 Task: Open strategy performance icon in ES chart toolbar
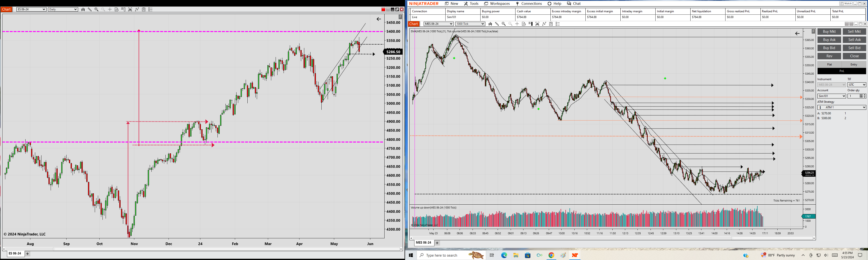[x=144, y=9]
